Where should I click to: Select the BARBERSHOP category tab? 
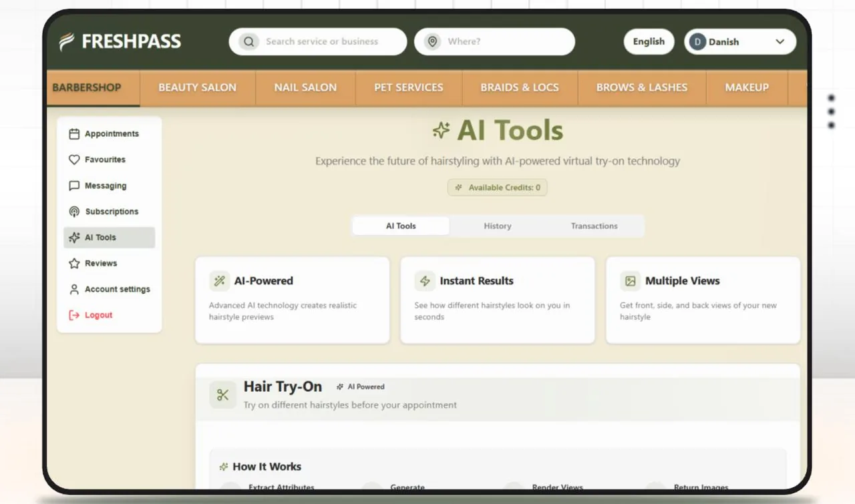point(93,88)
